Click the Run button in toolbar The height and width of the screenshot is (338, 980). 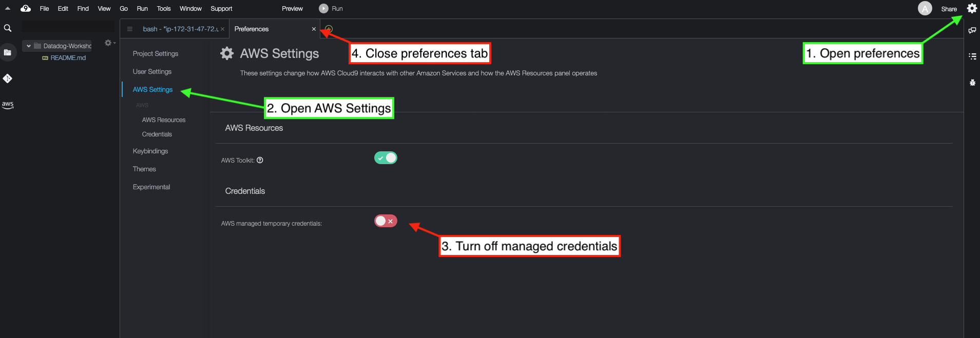tap(331, 9)
